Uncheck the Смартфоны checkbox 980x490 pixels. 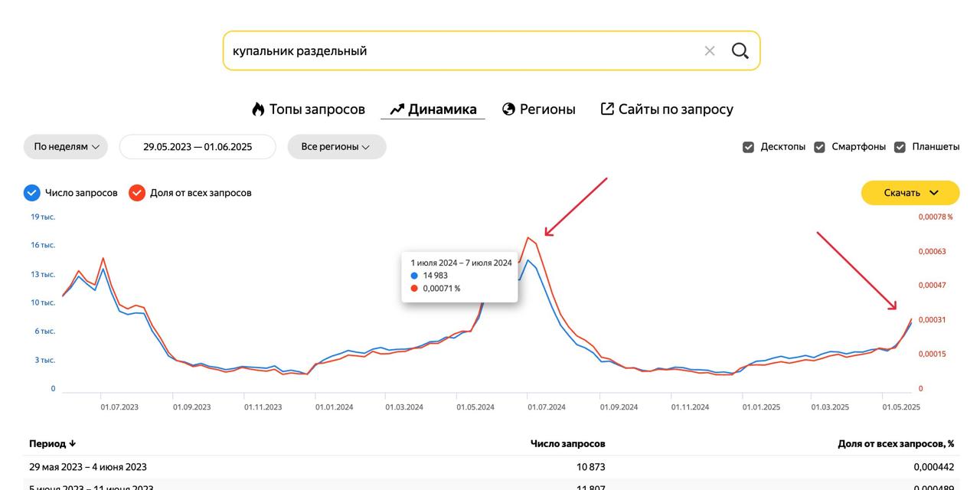[x=820, y=147]
